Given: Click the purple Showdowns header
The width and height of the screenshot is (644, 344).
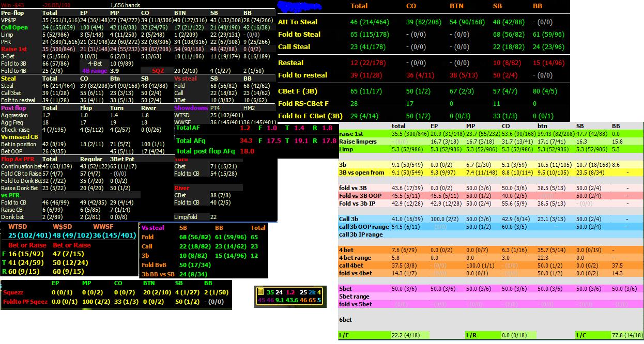Looking at the screenshot, I should point(191,108).
